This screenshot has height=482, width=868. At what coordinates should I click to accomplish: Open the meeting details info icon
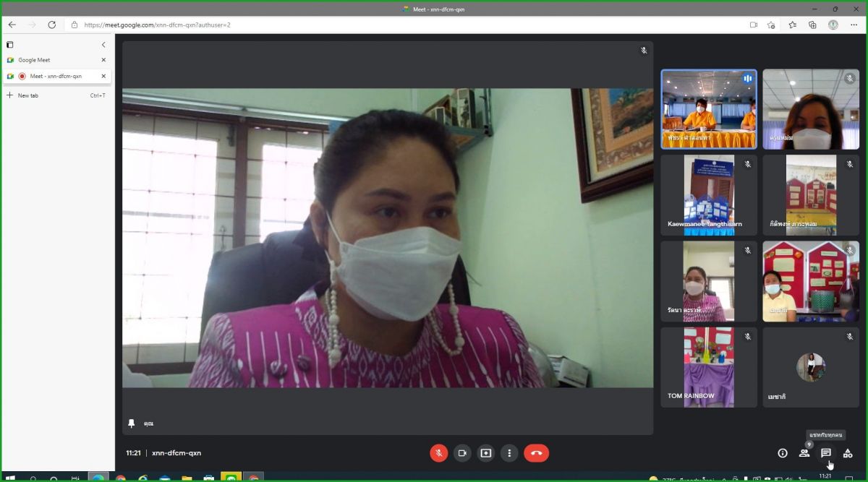tap(782, 453)
